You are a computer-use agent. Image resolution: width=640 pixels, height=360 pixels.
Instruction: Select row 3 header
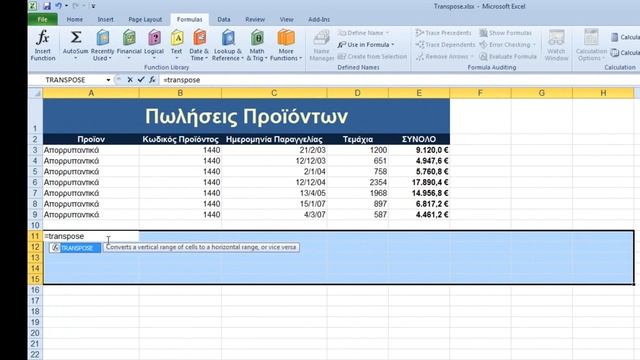pos(35,150)
